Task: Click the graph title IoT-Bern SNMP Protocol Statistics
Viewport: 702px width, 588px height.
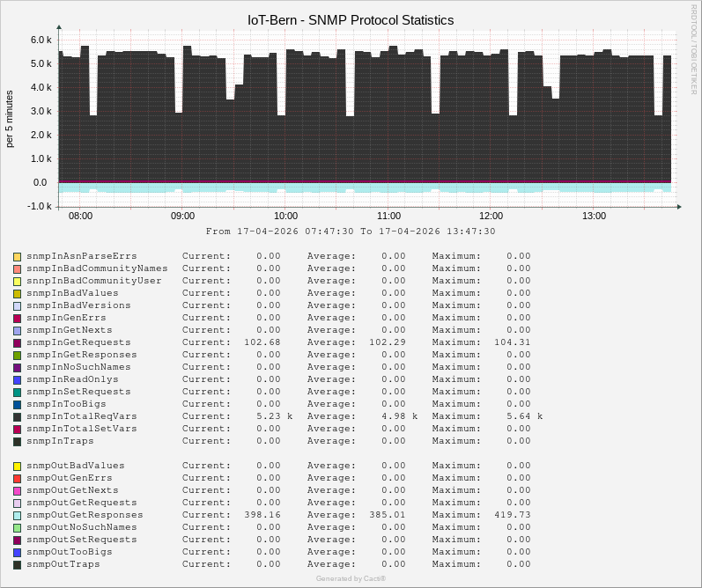Action: coord(351,20)
